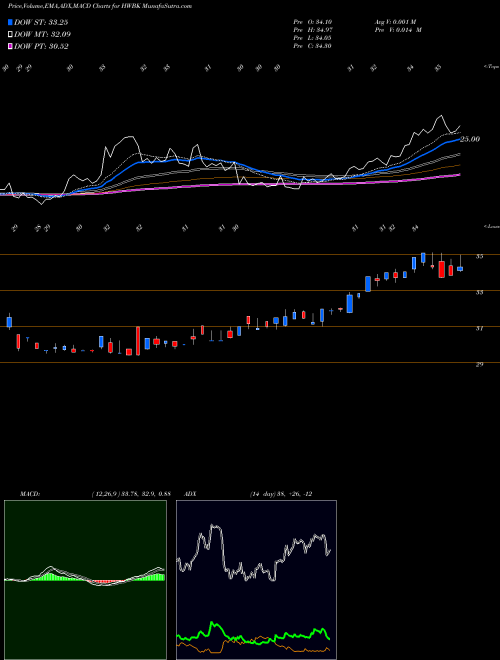Click the 'MACD:' panel heading
The width and height of the screenshot is (500, 660).
pyautogui.click(x=30, y=494)
